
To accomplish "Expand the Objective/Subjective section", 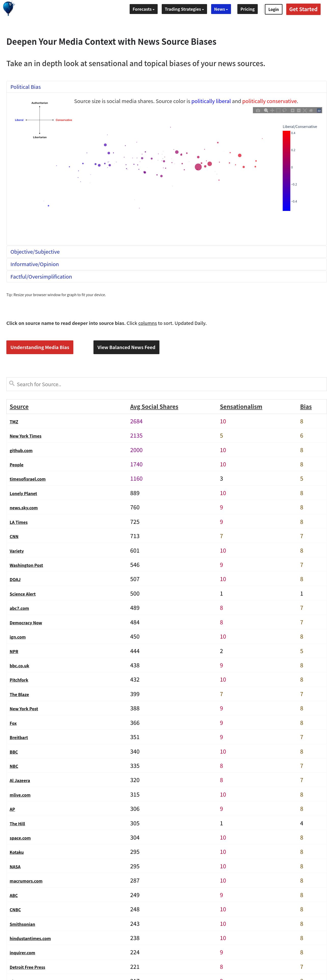I will click(x=35, y=252).
